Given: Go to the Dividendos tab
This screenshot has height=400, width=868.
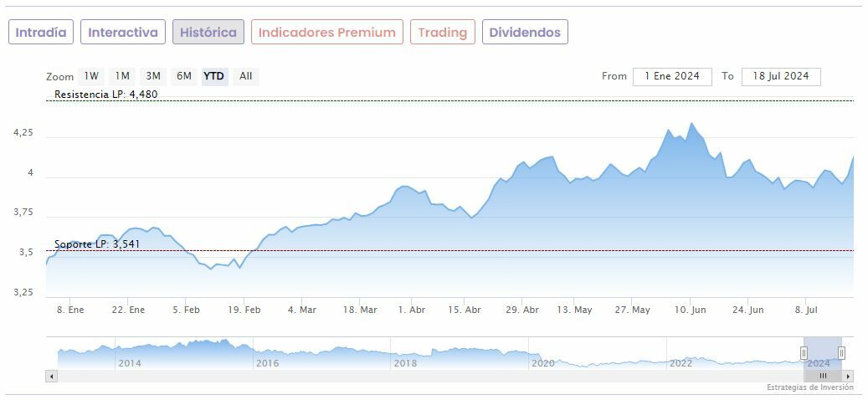Looking at the screenshot, I should click(525, 33).
